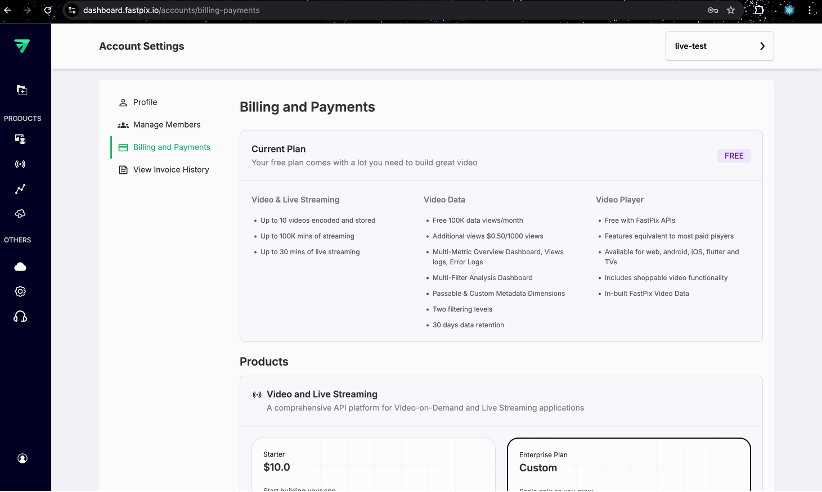Open the support headset icon

[x=20, y=316]
